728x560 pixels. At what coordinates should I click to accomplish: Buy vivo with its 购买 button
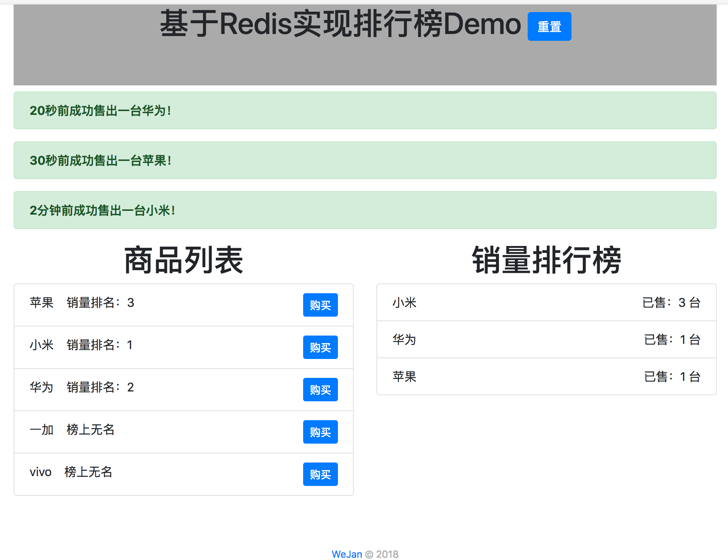pos(320,474)
